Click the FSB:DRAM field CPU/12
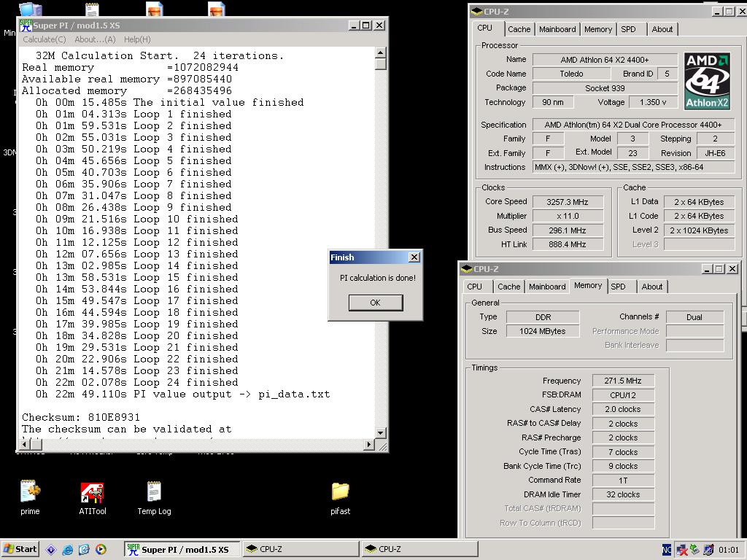Viewport: 747px width, 560px height. point(623,394)
